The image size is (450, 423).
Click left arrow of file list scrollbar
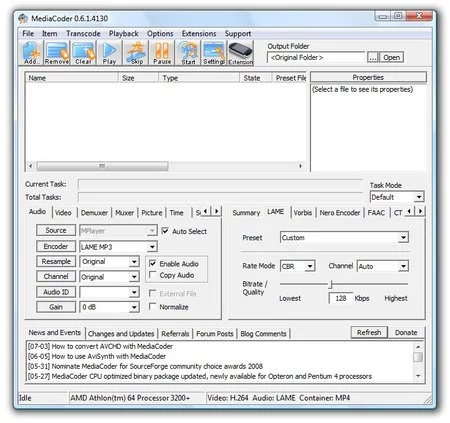pos(31,166)
